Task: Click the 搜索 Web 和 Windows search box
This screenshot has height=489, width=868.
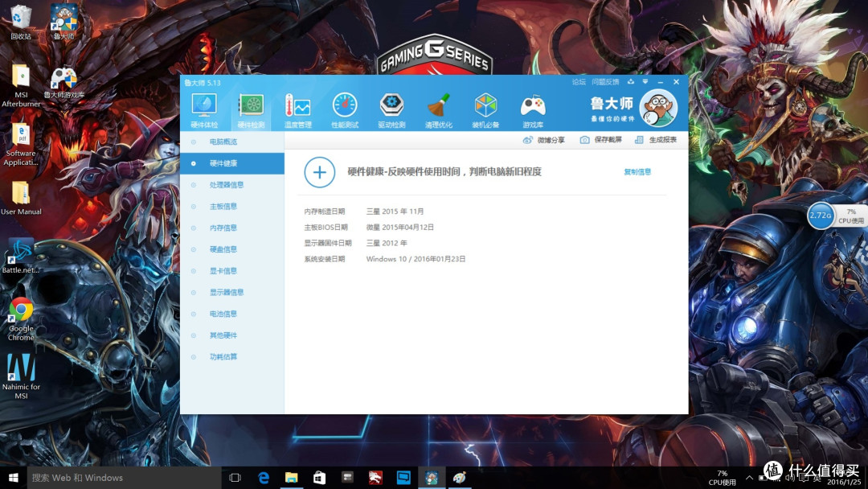Action: [x=124, y=478]
